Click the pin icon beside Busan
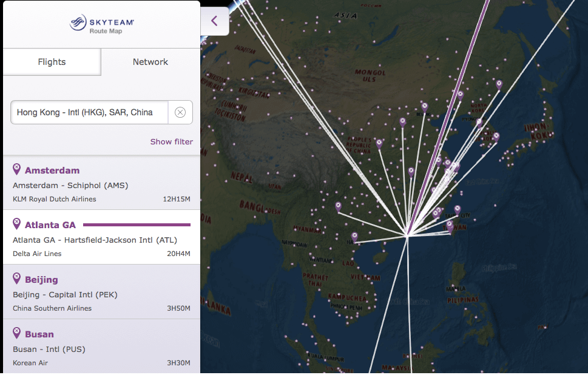The height and width of the screenshot is (375, 588). [x=17, y=334]
